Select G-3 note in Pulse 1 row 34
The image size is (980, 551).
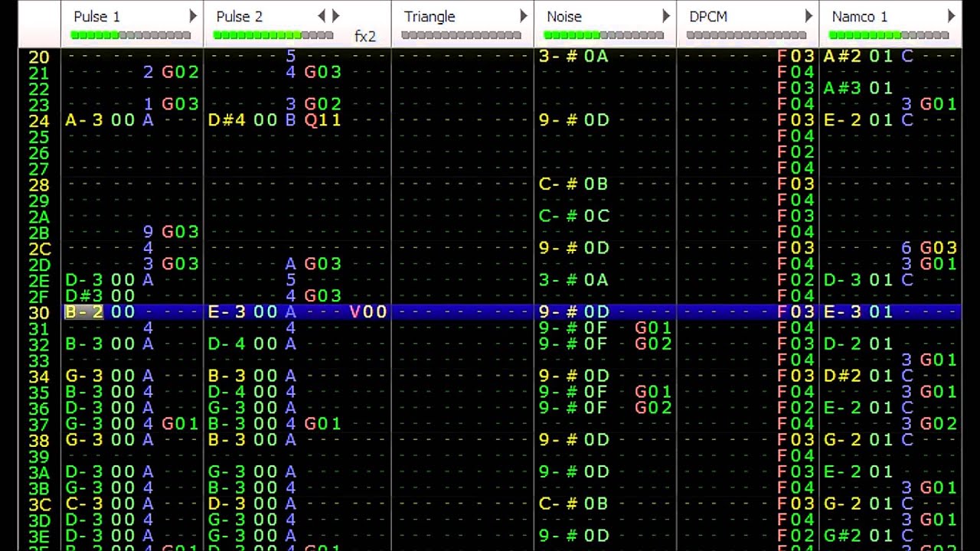(x=84, y=376)
